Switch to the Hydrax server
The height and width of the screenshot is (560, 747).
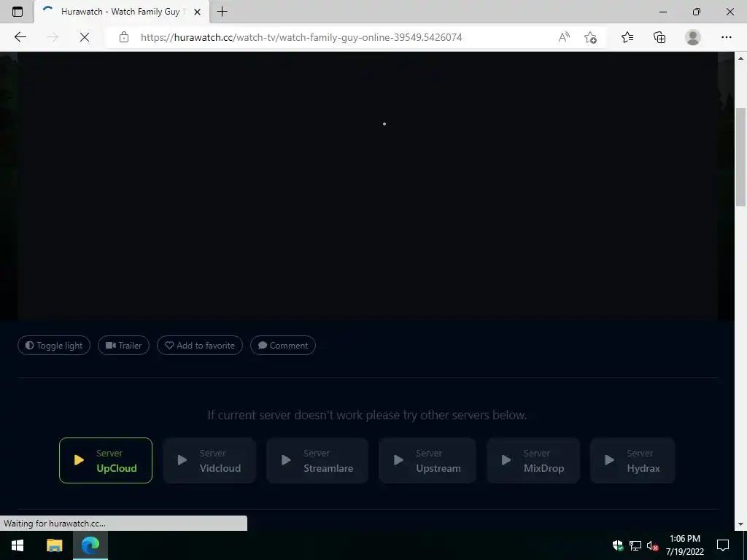(x=632, y=461)
